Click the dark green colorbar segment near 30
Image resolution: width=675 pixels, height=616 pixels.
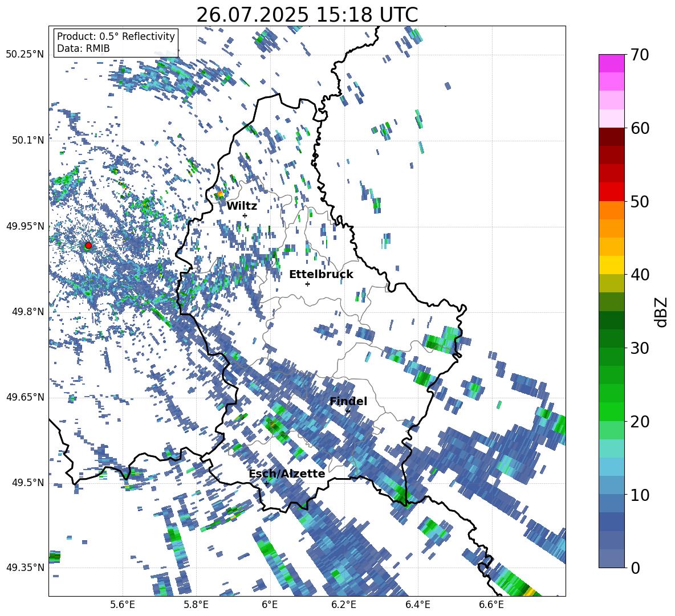pos(611,338)
